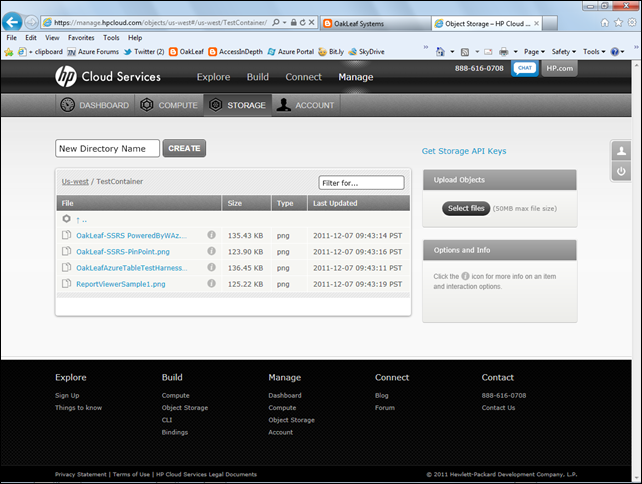The height and width of the screenshot is (484, 642).
Task: Expand the Home button dropdown arrow
Action: [x=452, y=52]
